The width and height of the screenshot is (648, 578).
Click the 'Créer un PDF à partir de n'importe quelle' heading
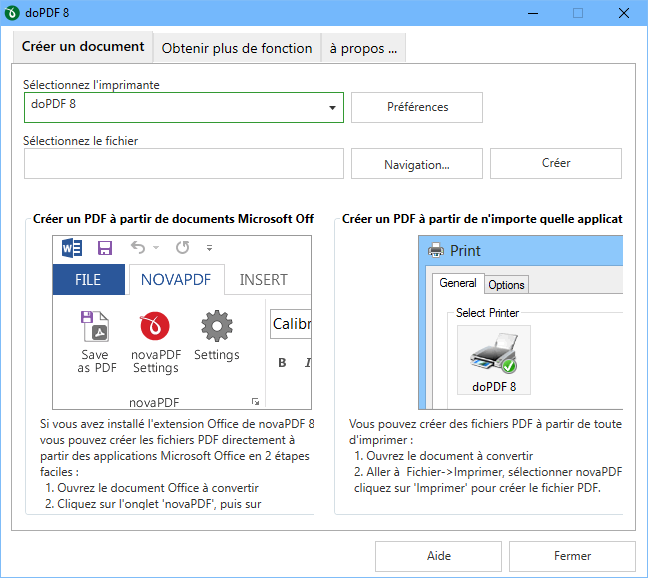(482, 219)
